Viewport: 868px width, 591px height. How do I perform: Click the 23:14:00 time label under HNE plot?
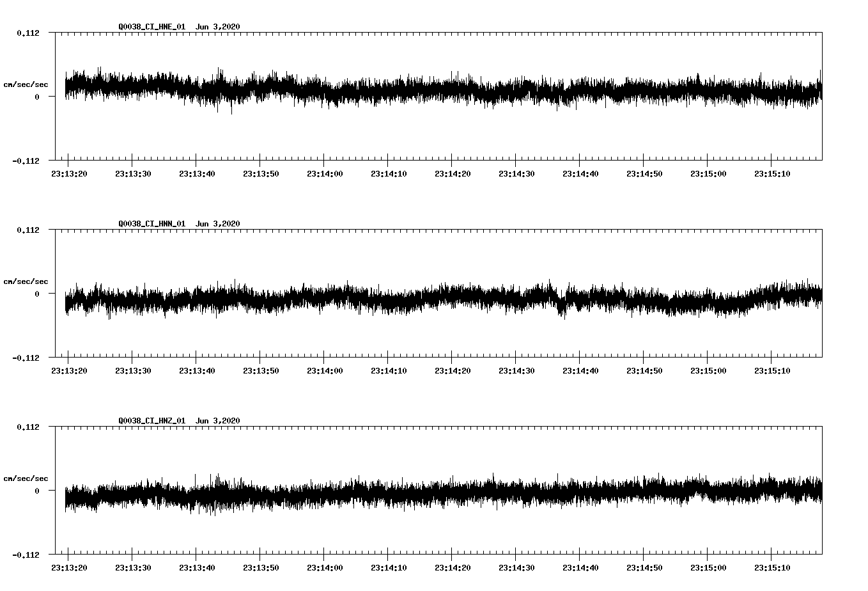[325, 174]
